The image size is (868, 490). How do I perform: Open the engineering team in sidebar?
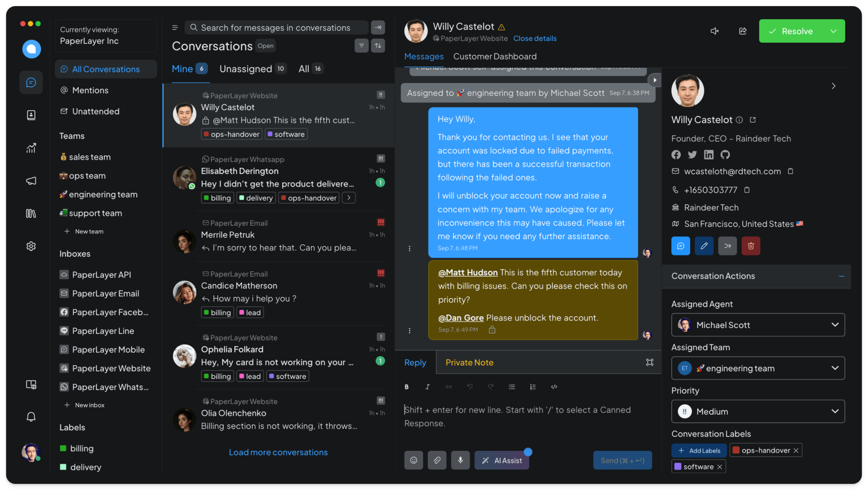(x=98, y=195)
